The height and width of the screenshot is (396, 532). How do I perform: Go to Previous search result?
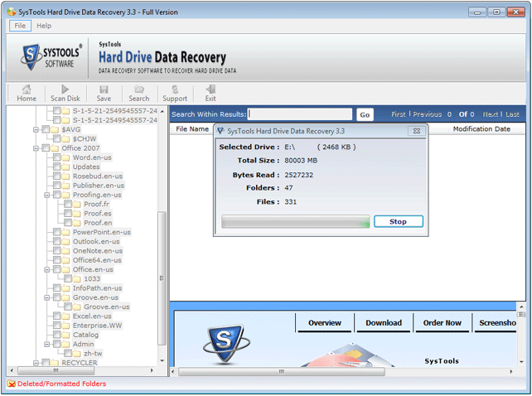(x=427, y=114)
